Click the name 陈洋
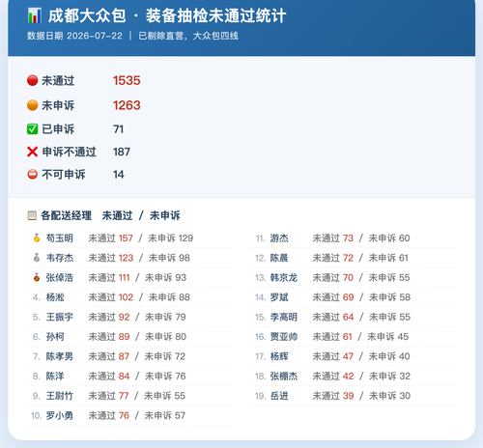 click(55, 376)
